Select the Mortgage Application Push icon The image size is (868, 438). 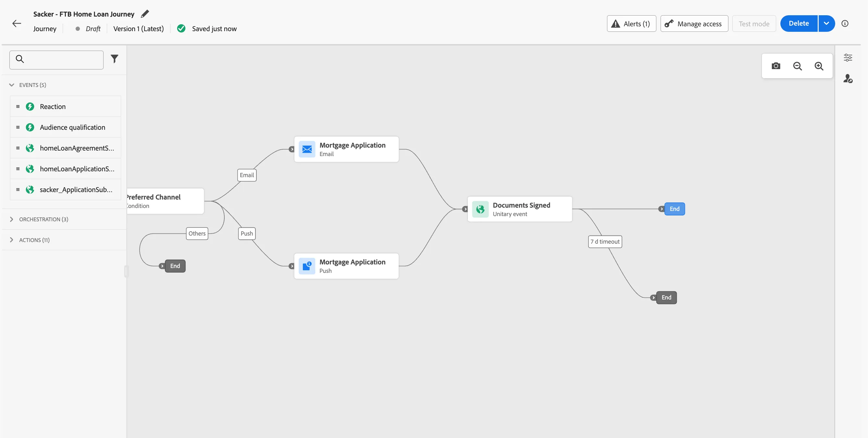[x=307, y=266]
